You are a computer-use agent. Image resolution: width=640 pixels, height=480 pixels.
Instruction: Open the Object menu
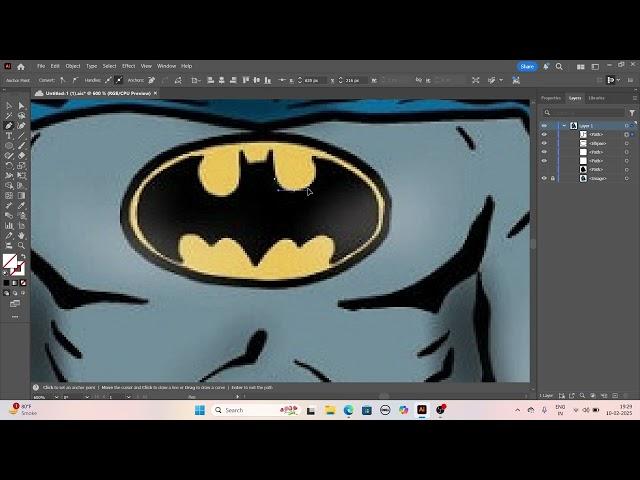pyautogui.click(x=73, y=66)
